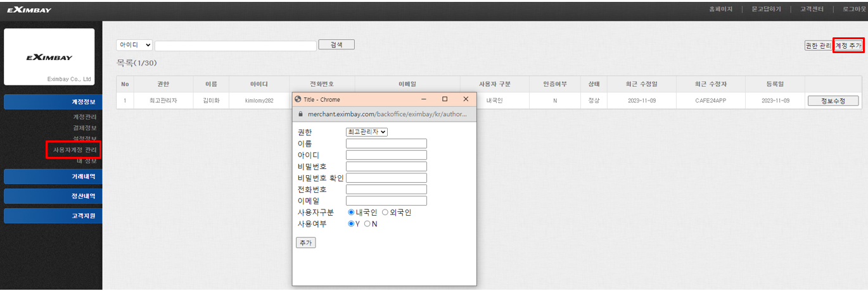868x291 pixels.
Task: Expand the 정산내역 sidebar section
Action: (x=53, y=196)
